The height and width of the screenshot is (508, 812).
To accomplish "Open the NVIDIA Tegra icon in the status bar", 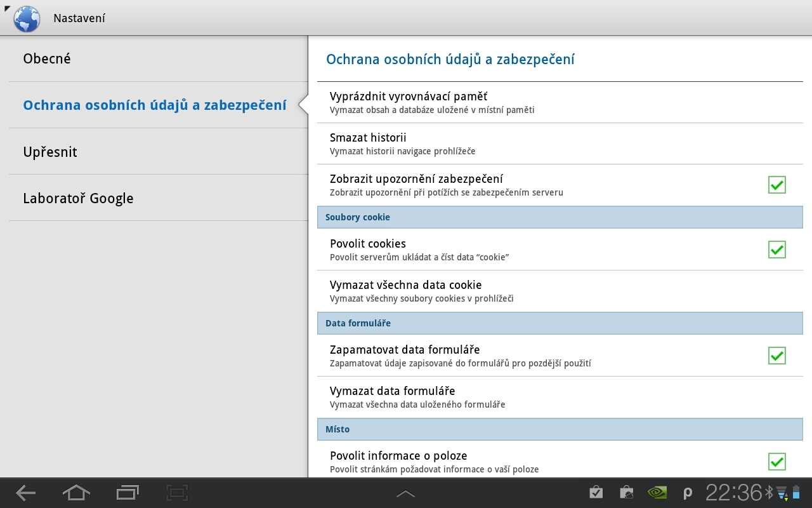I will click(657, 492).
